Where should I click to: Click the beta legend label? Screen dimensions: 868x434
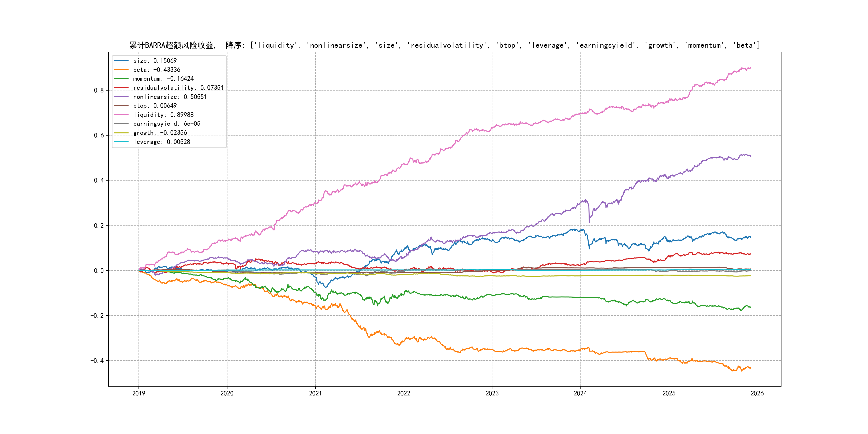(157, 70)
